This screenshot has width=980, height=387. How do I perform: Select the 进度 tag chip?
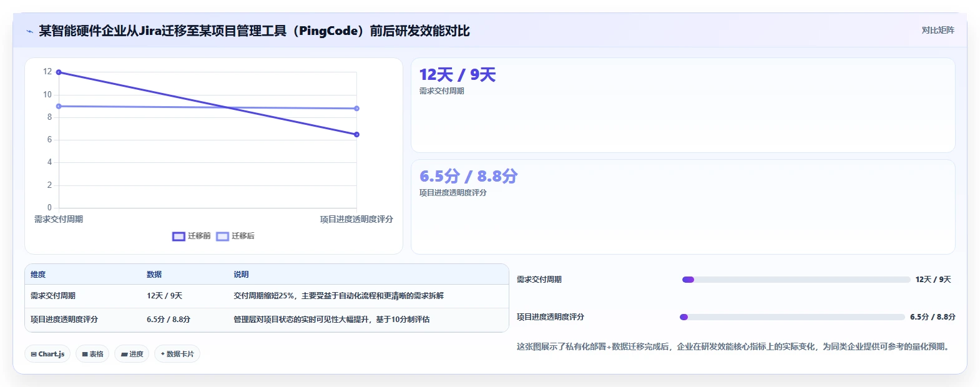tap(132, 354)
